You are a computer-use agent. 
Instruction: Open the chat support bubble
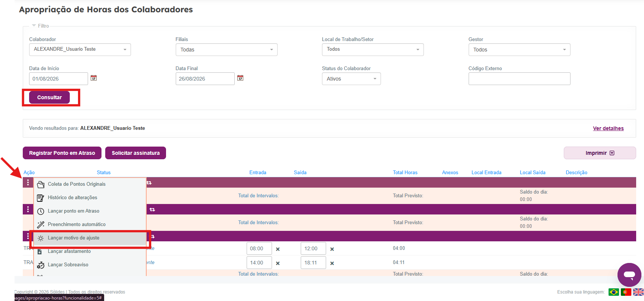[629, 275]
